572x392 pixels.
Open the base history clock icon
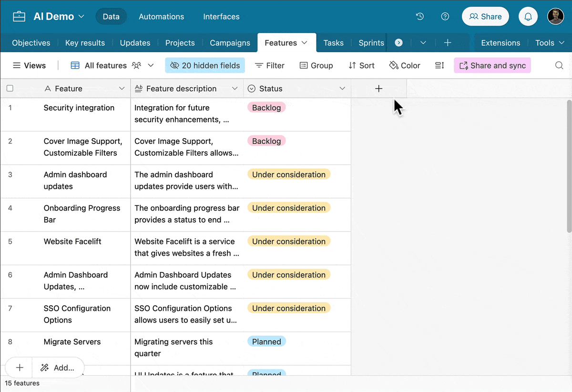pos(419,16)
